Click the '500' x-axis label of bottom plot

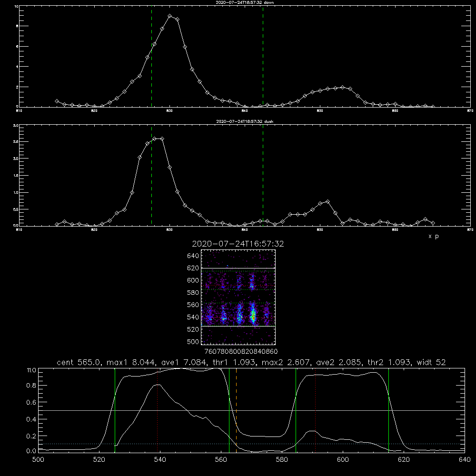pyautogui.click(x=38, y=460)
